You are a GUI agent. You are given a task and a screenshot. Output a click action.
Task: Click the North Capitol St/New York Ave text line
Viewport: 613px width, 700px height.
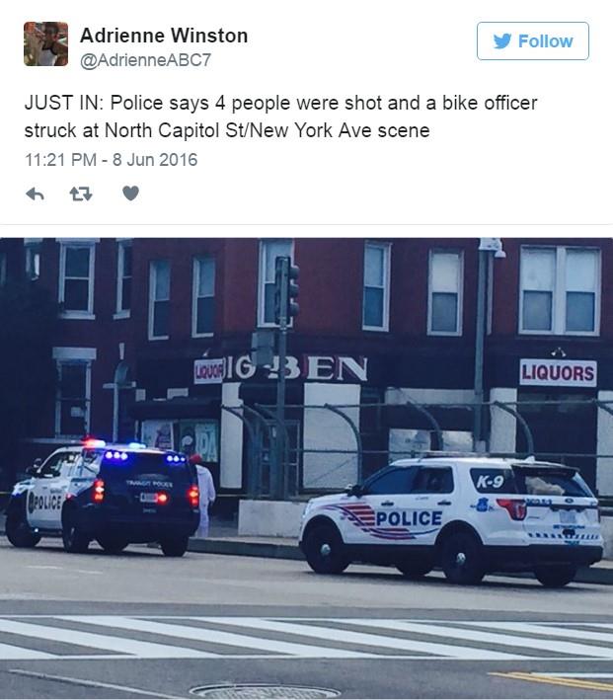[227, 130]
